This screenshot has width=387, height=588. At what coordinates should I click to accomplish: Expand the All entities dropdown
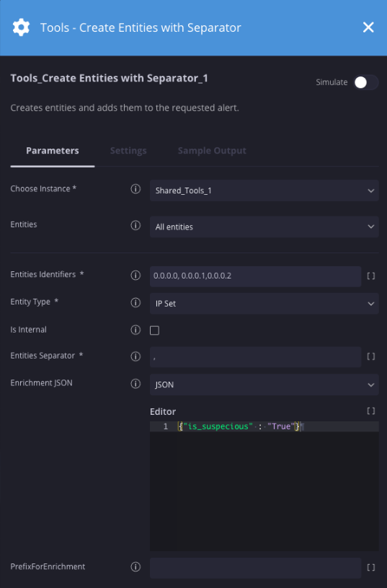coord(264,227)
